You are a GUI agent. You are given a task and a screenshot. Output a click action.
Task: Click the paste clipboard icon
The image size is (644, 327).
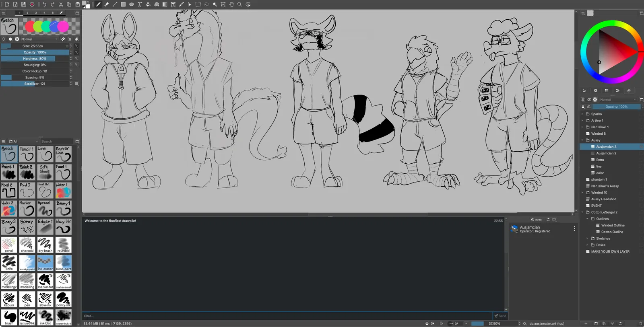point(77,4)
